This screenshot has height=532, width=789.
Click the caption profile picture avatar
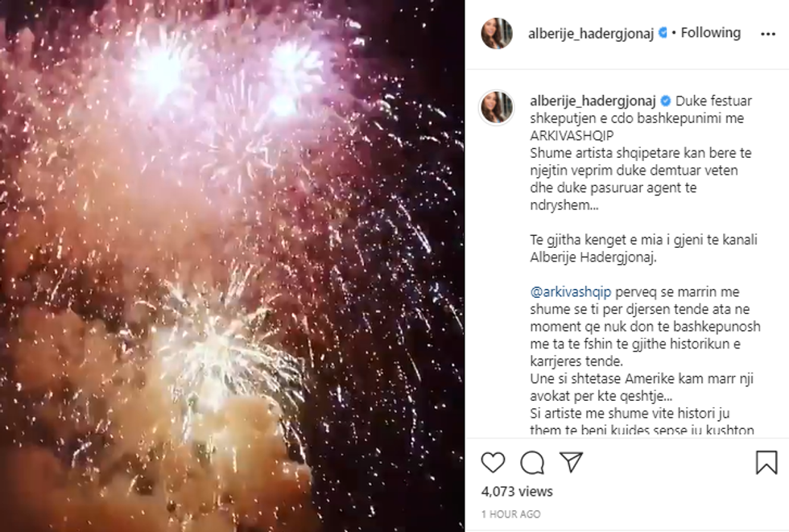tap(498, 107)
